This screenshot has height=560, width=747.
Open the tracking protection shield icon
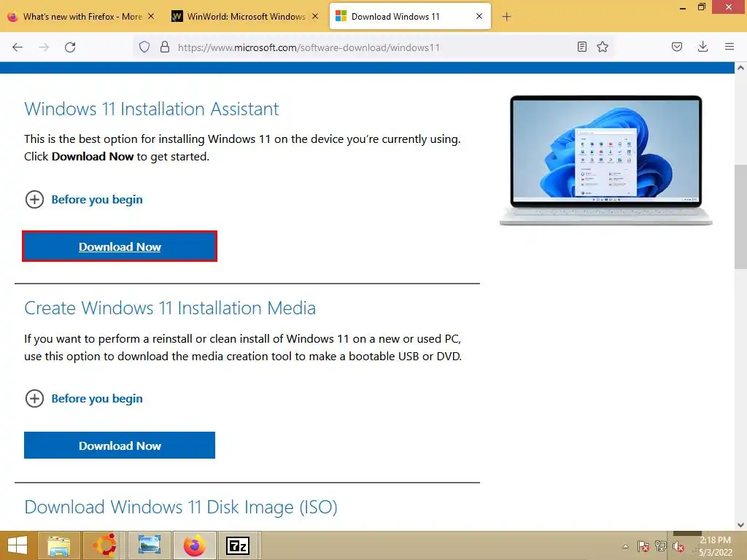click(x=144, y=47)
